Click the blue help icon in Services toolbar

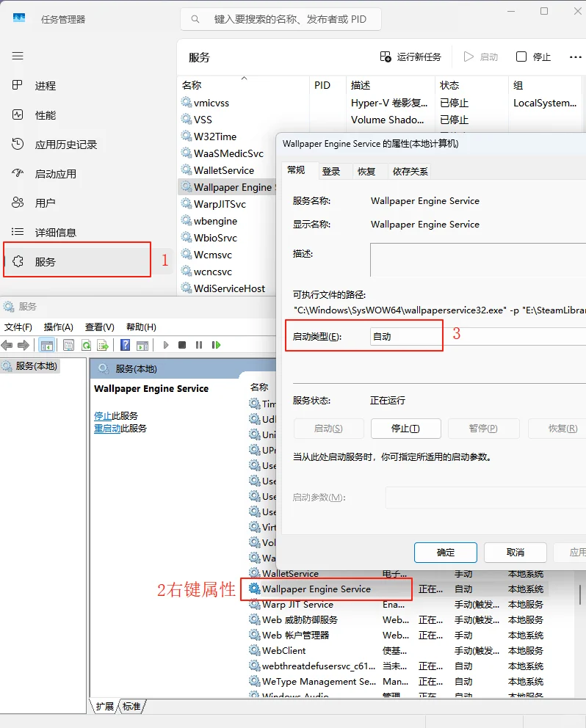click(125, 345)
